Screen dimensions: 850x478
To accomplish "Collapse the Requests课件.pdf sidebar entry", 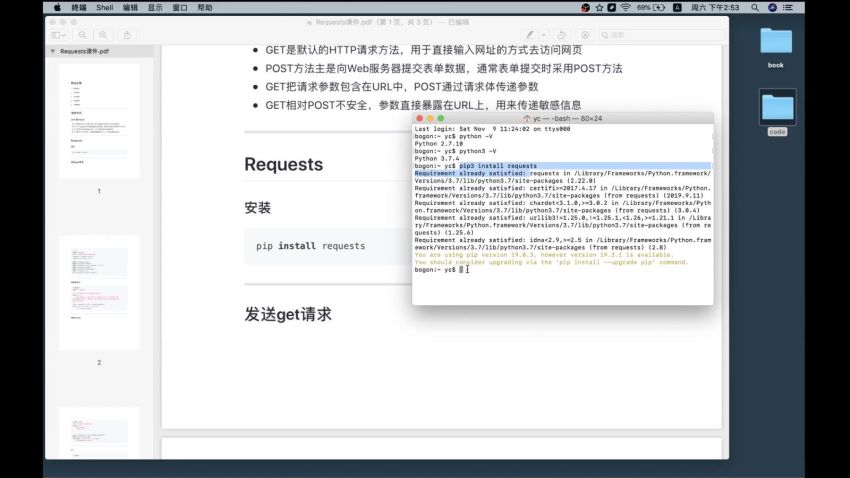I will coord(53,51).
